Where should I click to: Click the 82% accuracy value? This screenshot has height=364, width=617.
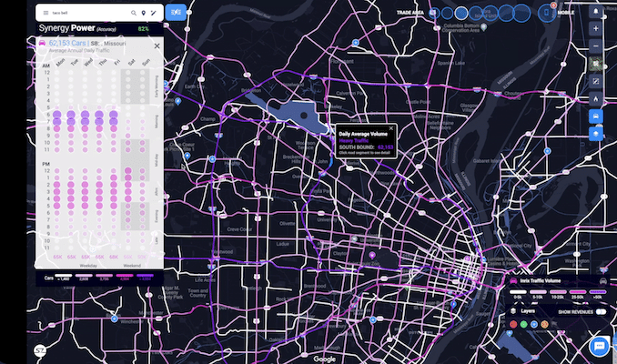pos(143,29)
